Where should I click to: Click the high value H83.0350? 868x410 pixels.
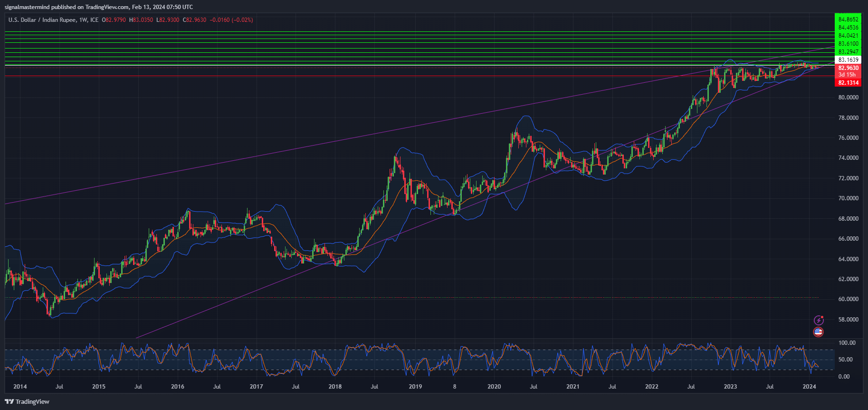click(x=141, y=20)
